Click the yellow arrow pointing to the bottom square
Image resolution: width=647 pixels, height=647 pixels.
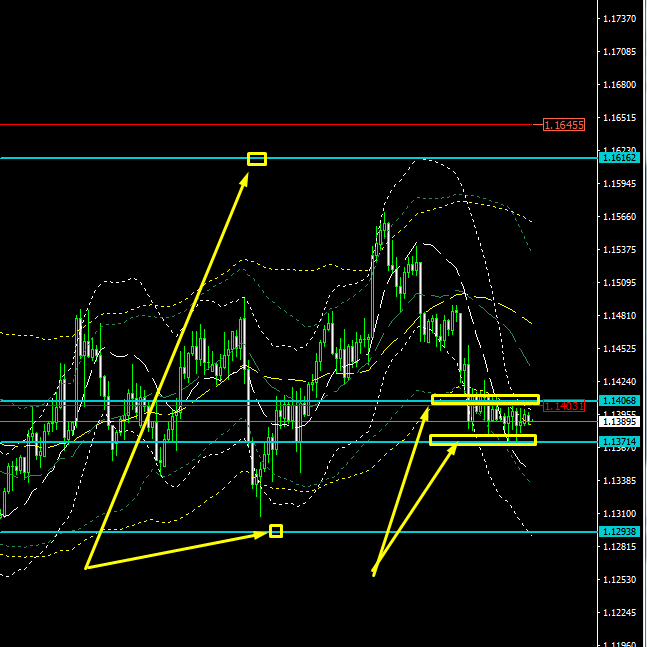pyautogui.click(x=180, y=550)
